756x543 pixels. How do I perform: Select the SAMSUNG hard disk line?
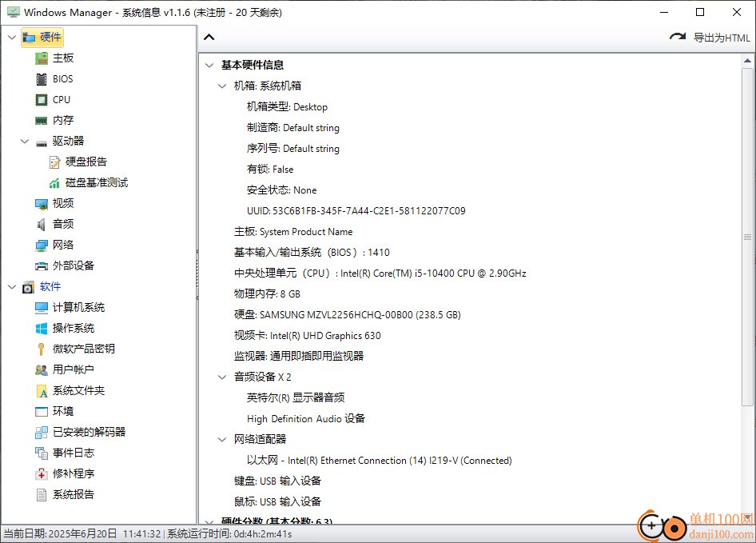pyautogui.click(x=347, y=315)
